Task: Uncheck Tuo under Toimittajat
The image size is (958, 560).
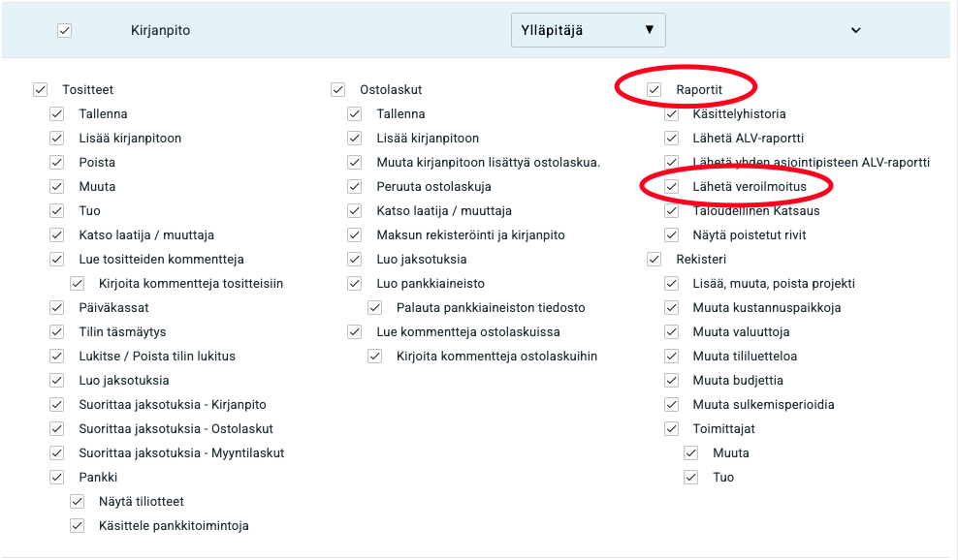Action: (x=690, y=477)
